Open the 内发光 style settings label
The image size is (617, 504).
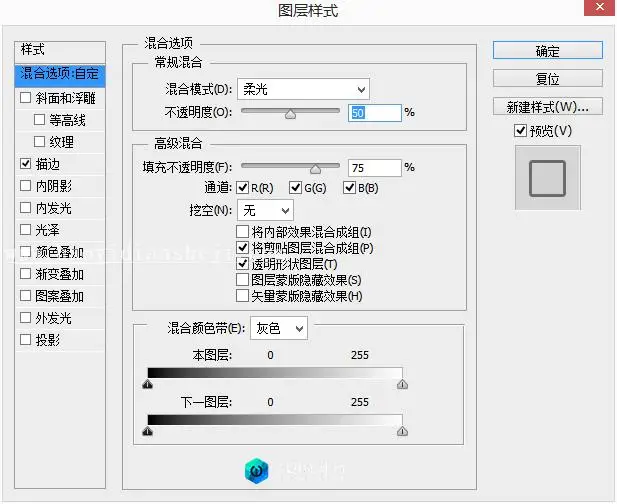point(54,208)
